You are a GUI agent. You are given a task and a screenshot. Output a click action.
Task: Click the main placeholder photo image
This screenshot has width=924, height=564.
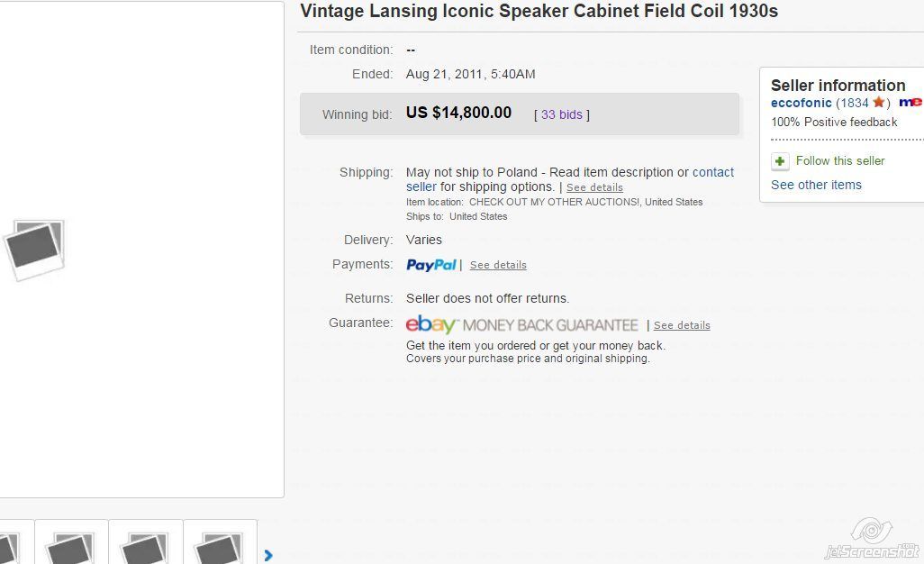click(x=34, y=250)
